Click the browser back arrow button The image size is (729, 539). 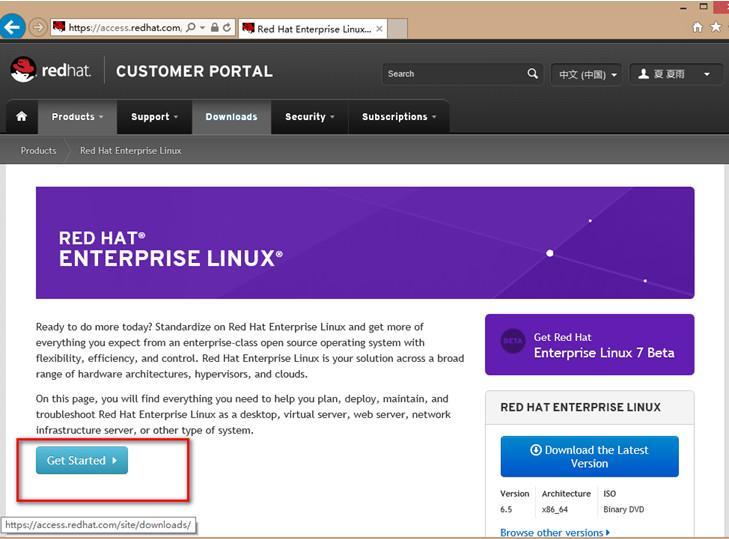click(12, 26)
